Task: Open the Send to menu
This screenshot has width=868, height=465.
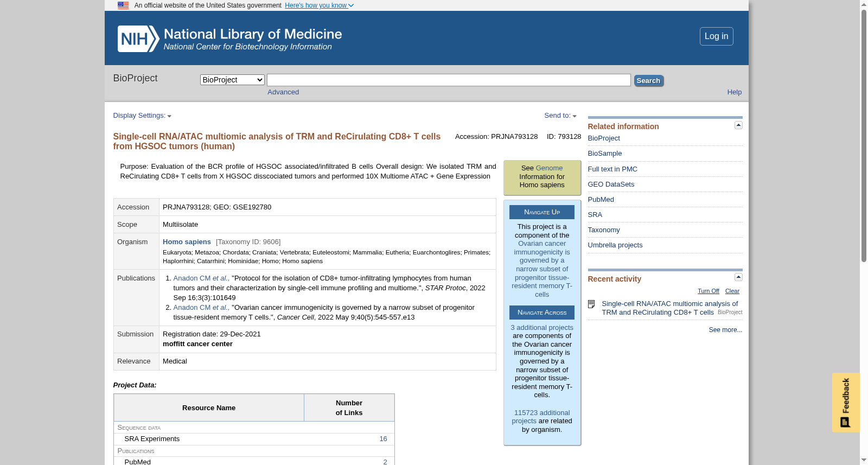Action: (x=560, y=116)
